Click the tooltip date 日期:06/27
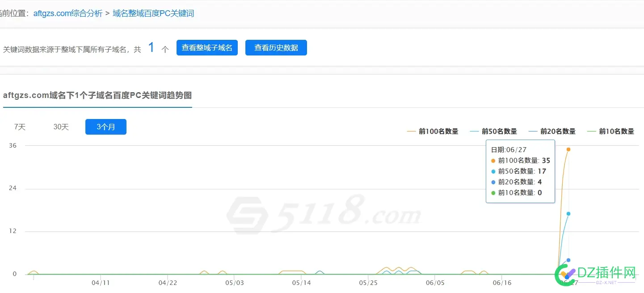 coord(509,150)
